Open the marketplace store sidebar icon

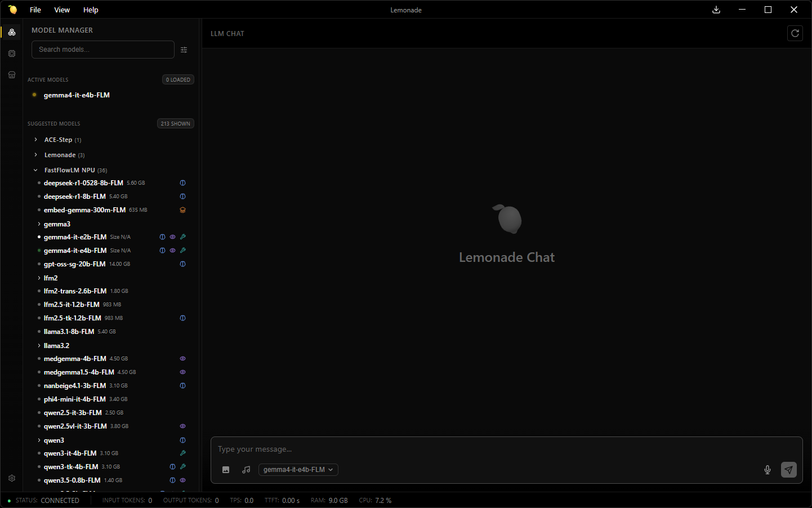click(12, 75)
